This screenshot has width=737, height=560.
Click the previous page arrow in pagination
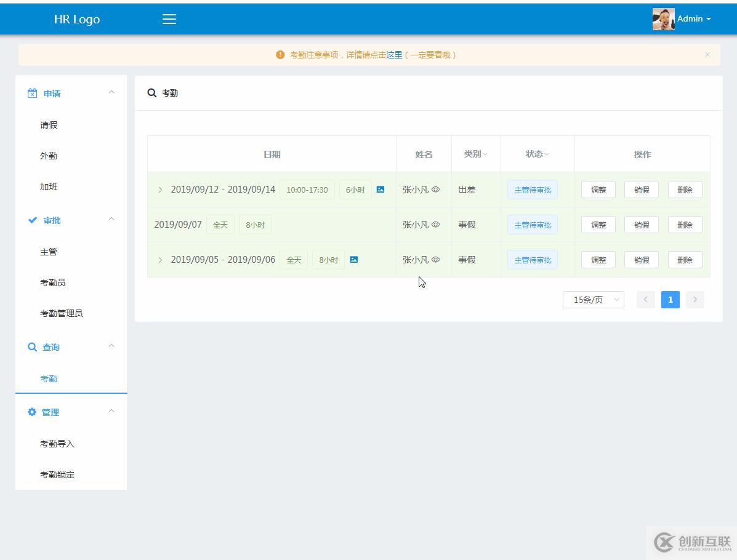pyautogui.click(x=645, y=300)
